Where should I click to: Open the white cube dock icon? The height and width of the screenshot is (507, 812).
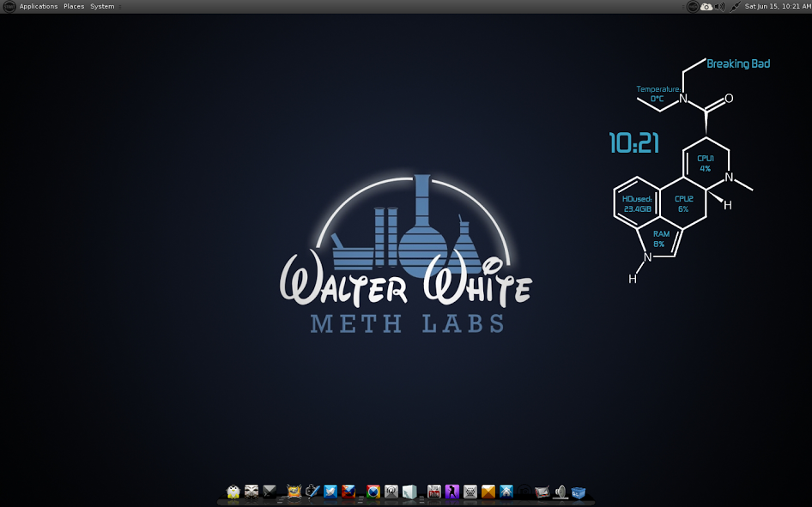[x=409, y=491]
